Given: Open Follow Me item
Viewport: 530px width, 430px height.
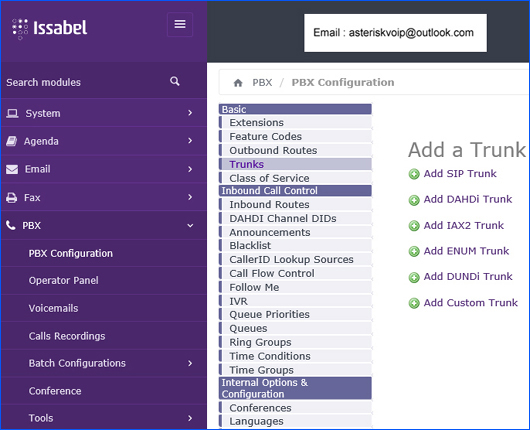Looking at the screenshot, I should [x=295, y=287].
